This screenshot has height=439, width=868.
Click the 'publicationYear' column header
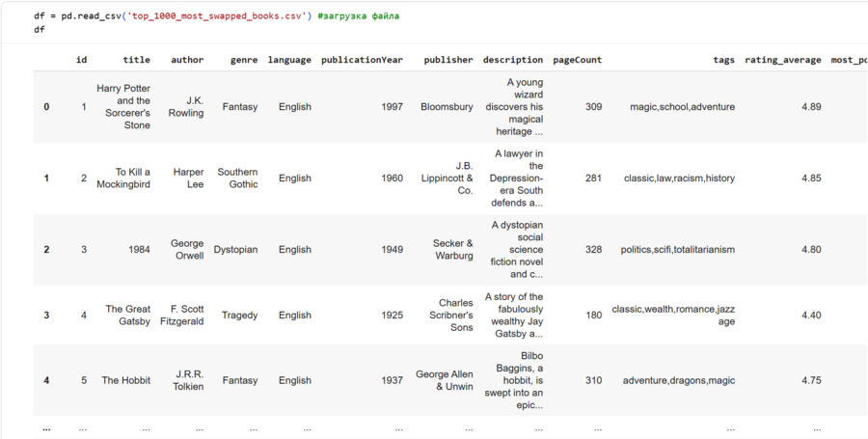[362, 60]
